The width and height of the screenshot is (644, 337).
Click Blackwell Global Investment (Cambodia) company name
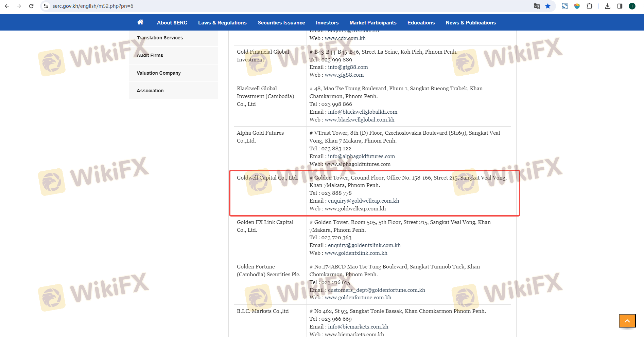point(265,96)
